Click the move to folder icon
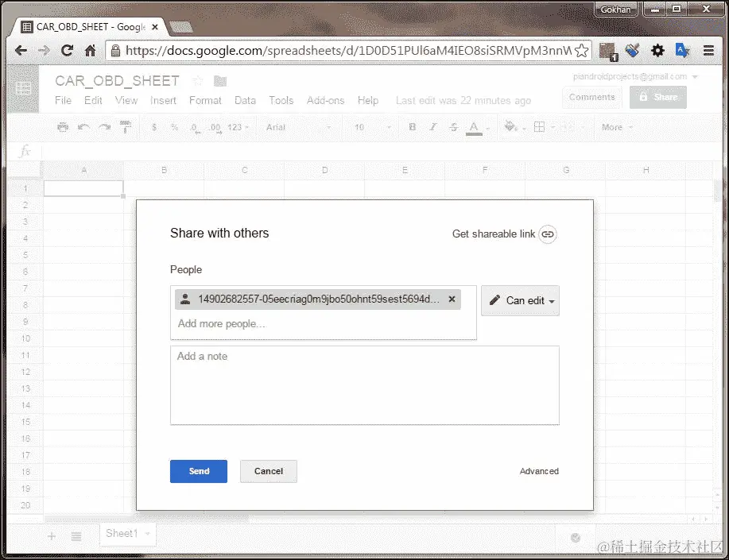The height and width of the screenshot is (560, 729). pos(220,81)
